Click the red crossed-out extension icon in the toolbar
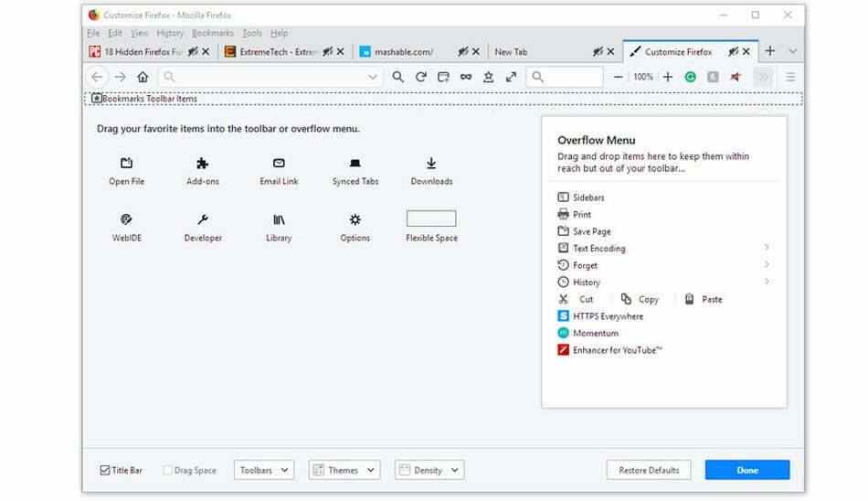The width and height of the screenshot is (868, 501). [736, 77]
